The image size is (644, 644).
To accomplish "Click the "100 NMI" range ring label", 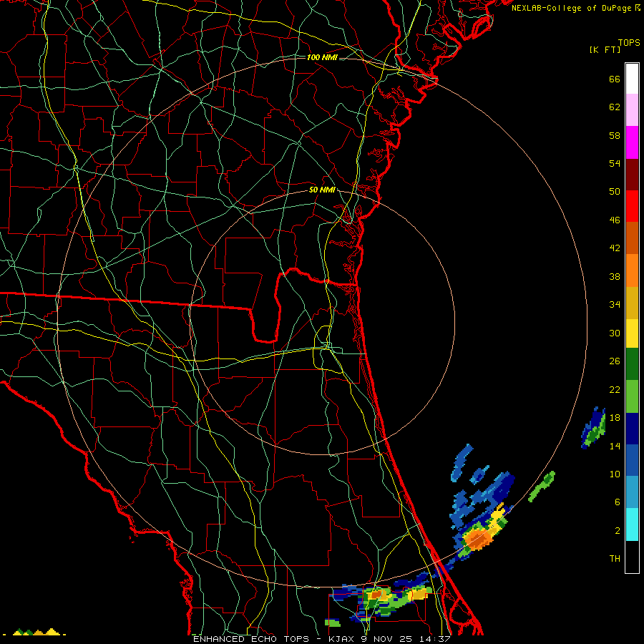I will click(322, 57).
